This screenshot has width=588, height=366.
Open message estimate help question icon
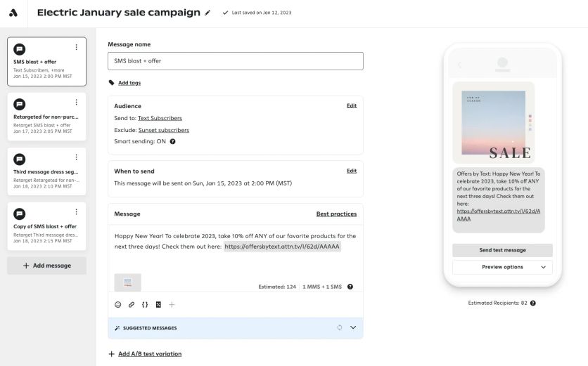point(350,287)
